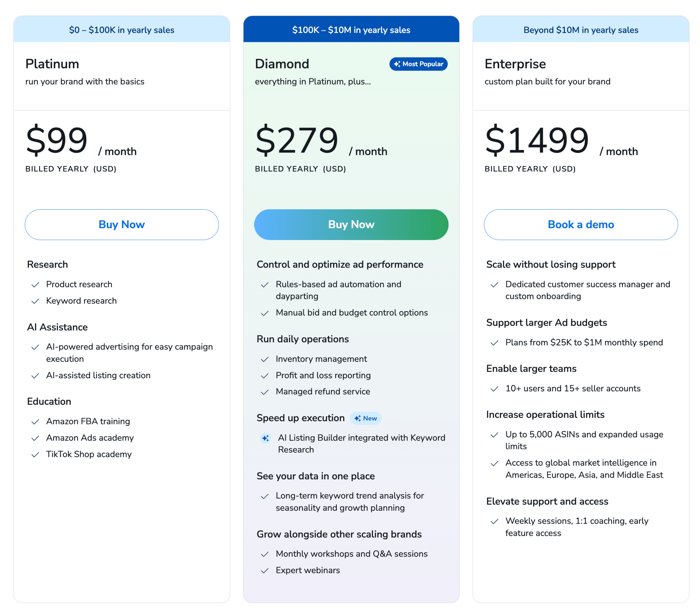
Task: Click checkmark beside 10+ users and seller accounts
Action: 494,389
